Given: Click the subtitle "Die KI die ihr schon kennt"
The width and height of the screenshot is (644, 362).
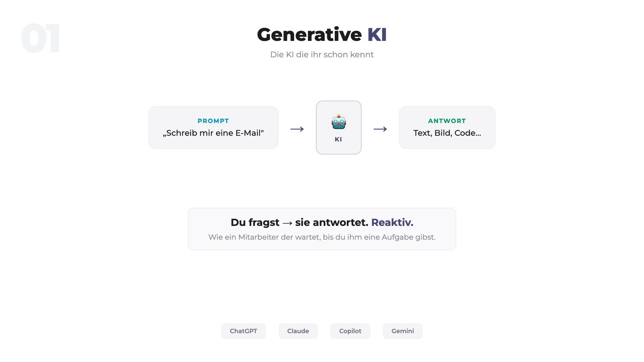Looking at the screenshot, I should click(322, 55).
